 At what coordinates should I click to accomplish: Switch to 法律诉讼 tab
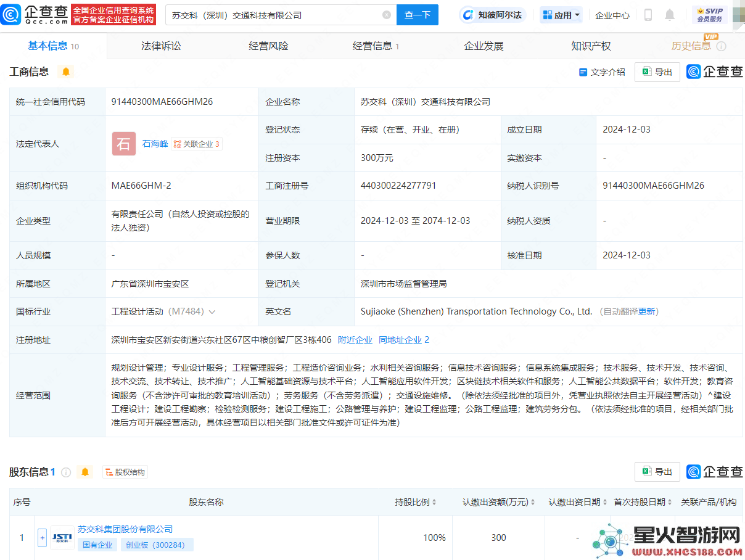(x=161, y=46)
